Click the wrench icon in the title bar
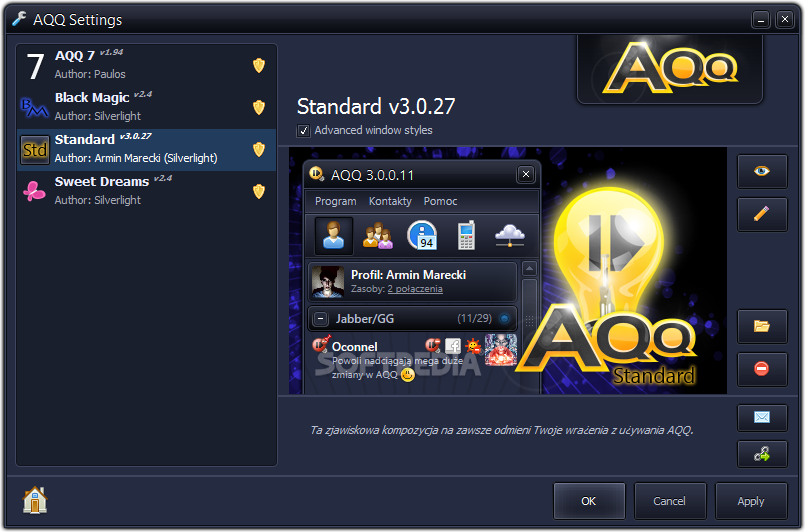The width and height of the screenshot is (805, 532). pos(20,19)
